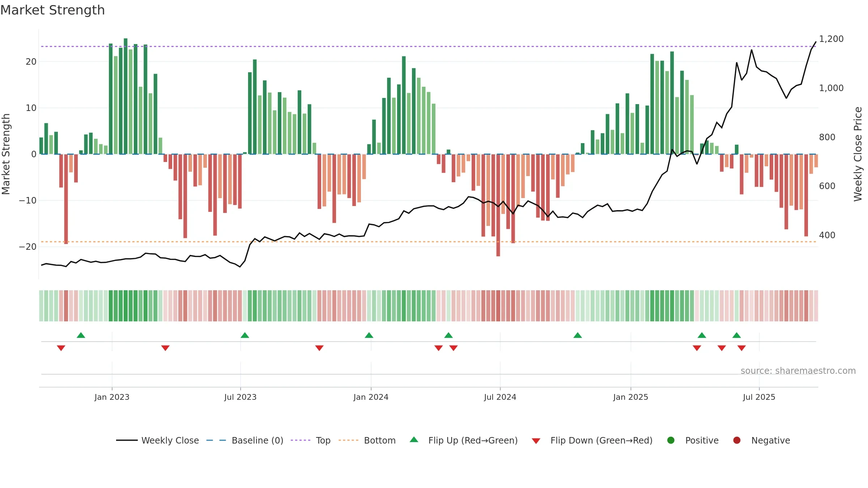Image resolution: width=868 pixels, height=488 pixels.
Task: Click the purple dotted Top legend sample
Action: (301, 440)
